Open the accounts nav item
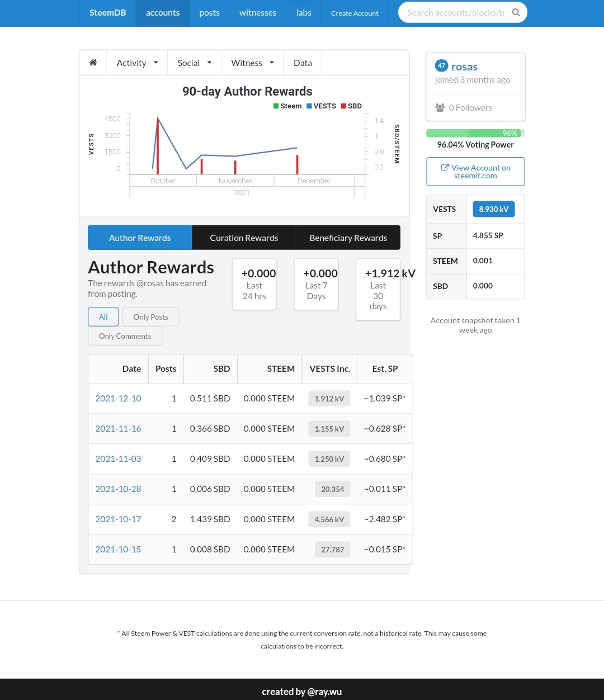The image size is (604, 700). 163,12
